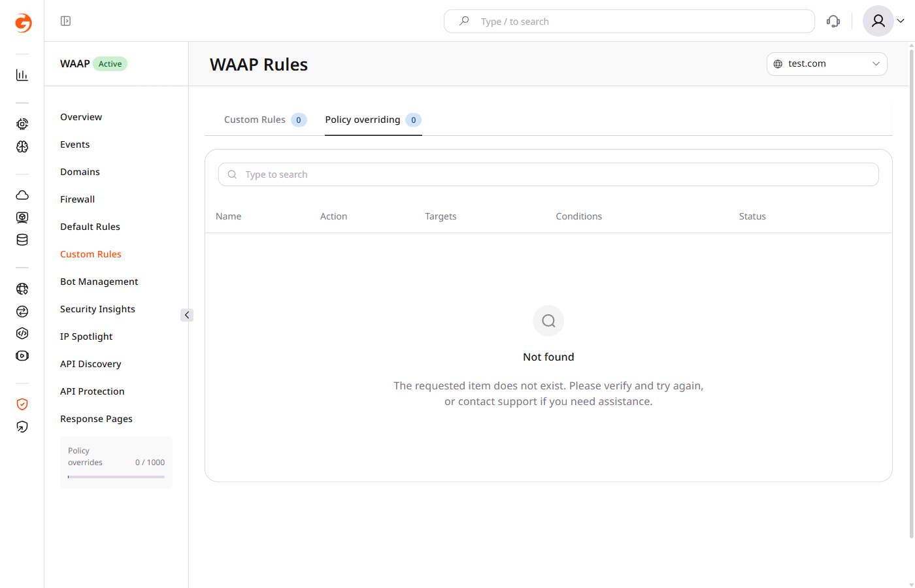Open the brain AI icon in sidebar
Screen dimensions: 915x588
(22, 146)
